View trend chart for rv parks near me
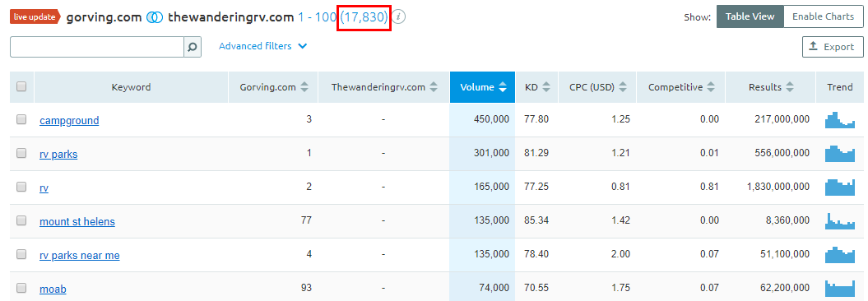Image resolution: width=868 pixels, height=301 pixels. point(840,254)
